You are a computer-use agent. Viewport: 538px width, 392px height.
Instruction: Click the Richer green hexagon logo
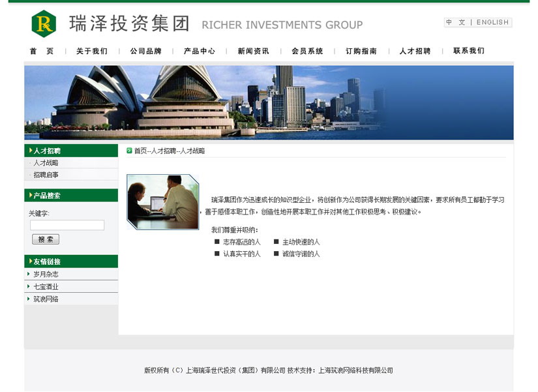44,24
